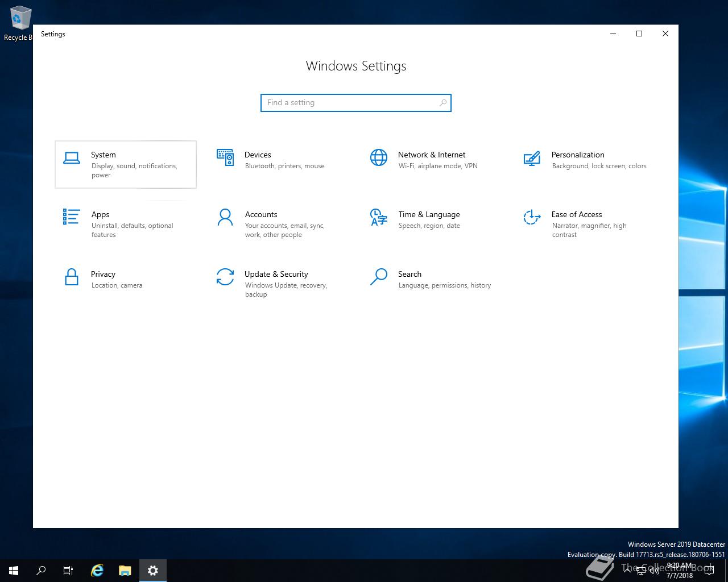Open the Update & Security title

[x=276, y=274]
